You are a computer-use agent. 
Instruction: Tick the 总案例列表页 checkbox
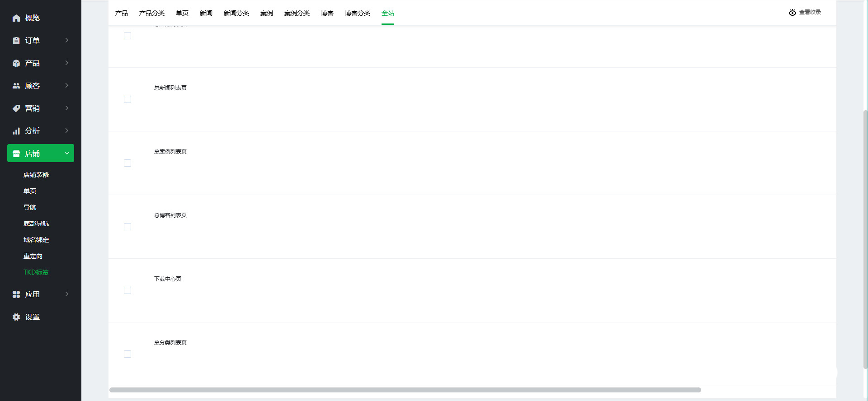point(127,163)
